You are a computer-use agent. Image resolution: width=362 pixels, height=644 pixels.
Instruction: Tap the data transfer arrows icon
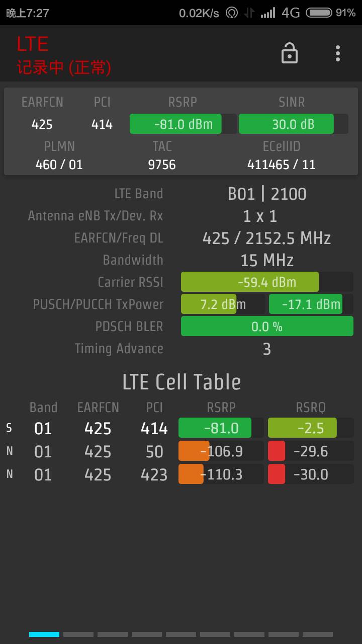point(249,13)
